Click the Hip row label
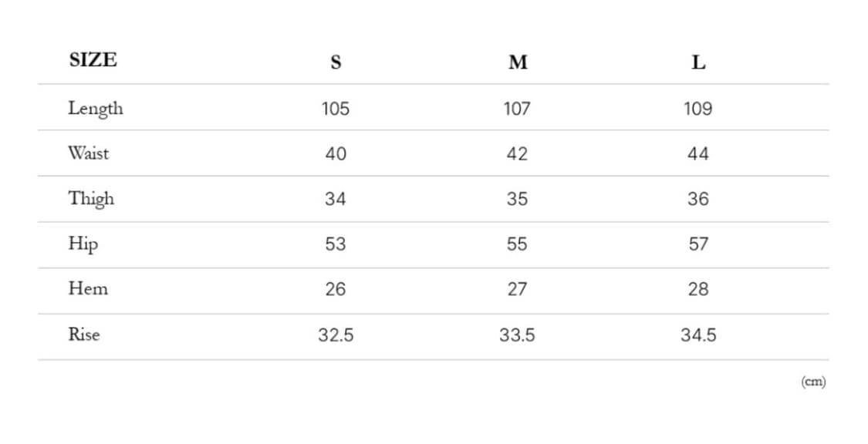 click(83, 244)
